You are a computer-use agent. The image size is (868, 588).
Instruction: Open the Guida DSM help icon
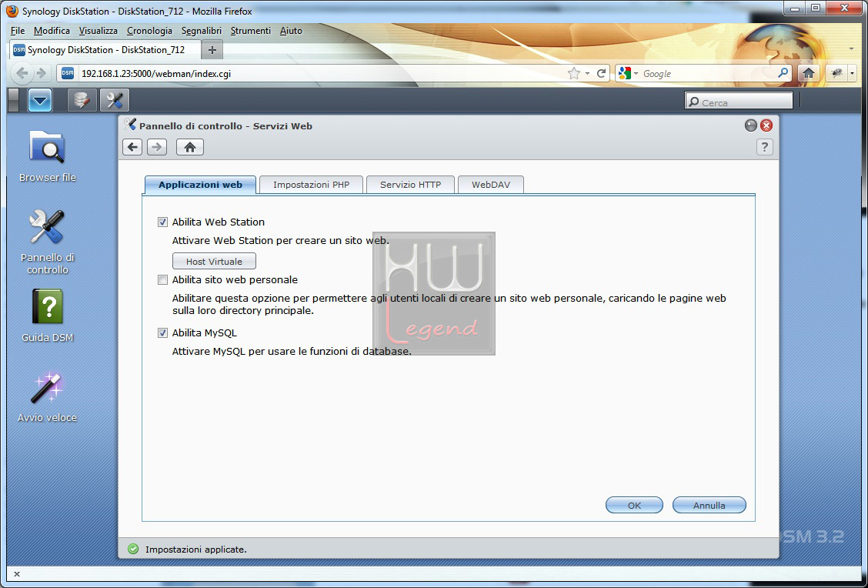(47, 316)
